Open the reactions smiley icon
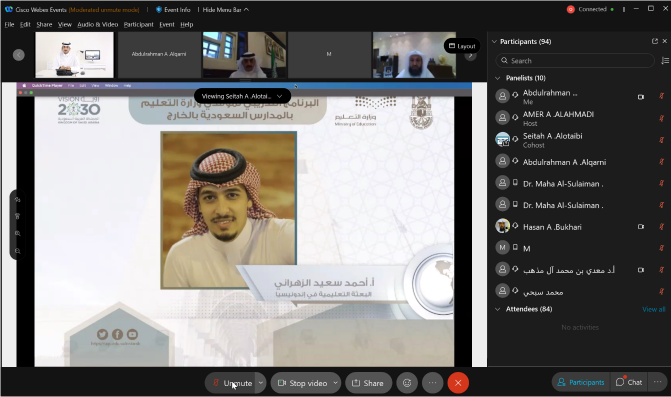The width and height of the screenshot is (671, 397). pos(407,383)
